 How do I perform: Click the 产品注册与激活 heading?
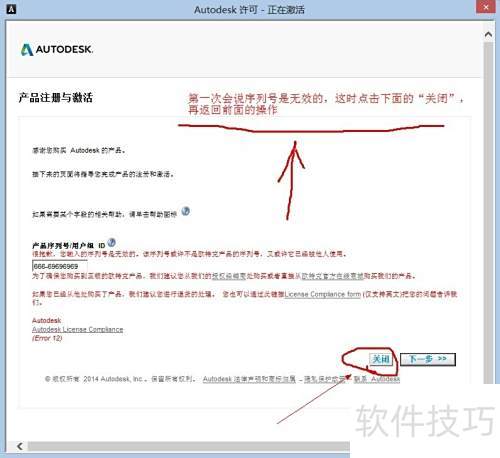click(55, 98)
